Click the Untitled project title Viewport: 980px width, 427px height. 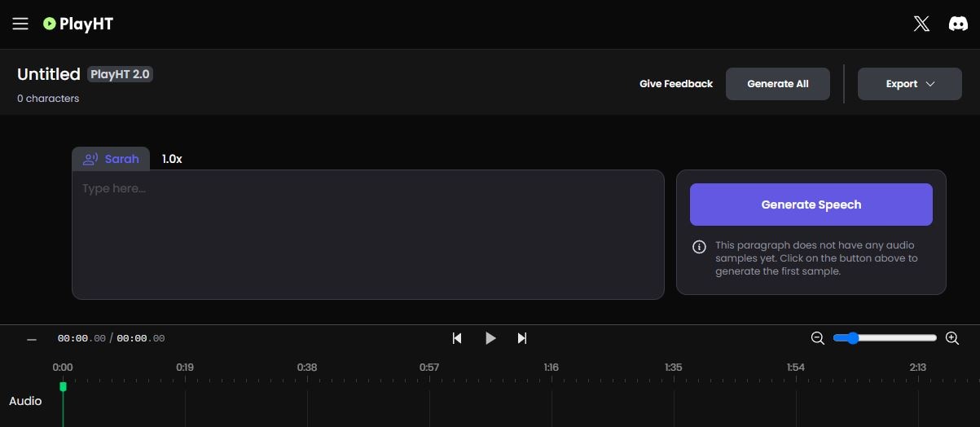[x=49, y=74]
